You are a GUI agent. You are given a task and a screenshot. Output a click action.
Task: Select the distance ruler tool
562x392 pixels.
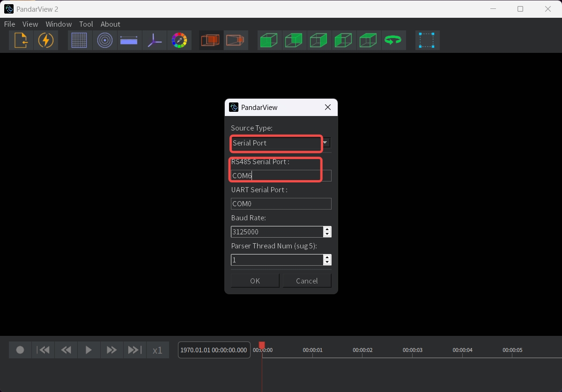pos(129,41)
